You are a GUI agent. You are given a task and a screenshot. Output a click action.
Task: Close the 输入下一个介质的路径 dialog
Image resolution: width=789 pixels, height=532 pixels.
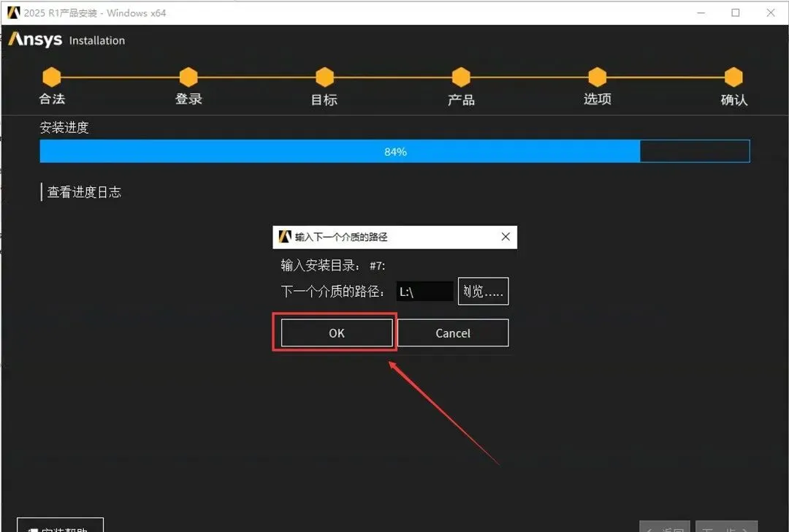tap(506, 237)
